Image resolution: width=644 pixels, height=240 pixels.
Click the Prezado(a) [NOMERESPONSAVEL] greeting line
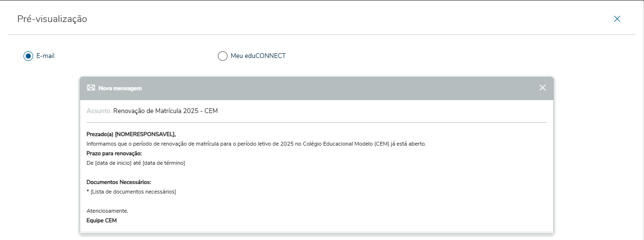point(131,134)
